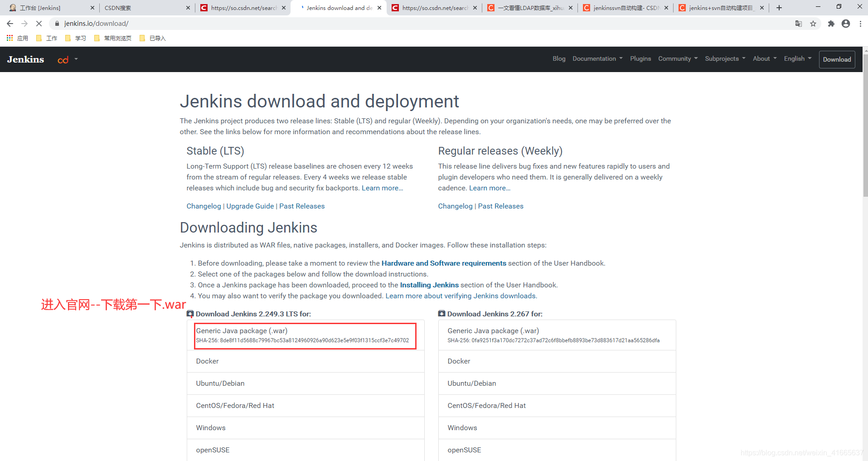Download weekly 2.267 Generic Java package war
868x461 pixels.
pyautogui.click(x=557, y=335)
